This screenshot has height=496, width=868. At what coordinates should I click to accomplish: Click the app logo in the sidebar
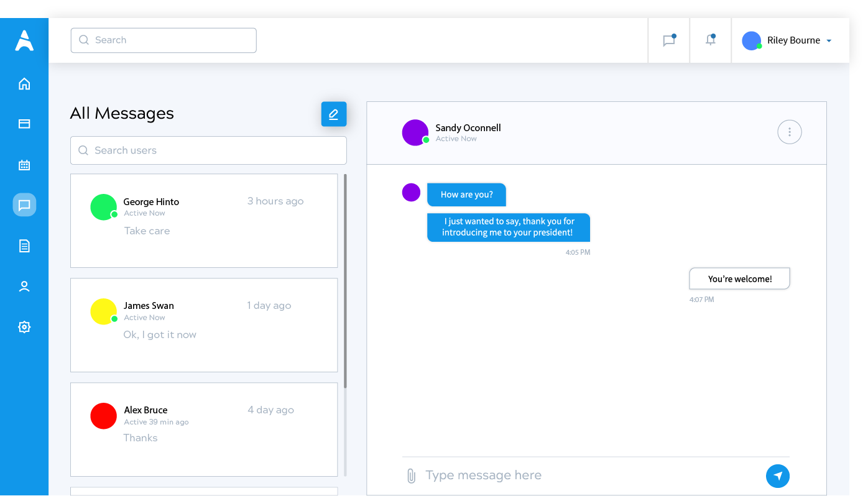tap(24, 40)
